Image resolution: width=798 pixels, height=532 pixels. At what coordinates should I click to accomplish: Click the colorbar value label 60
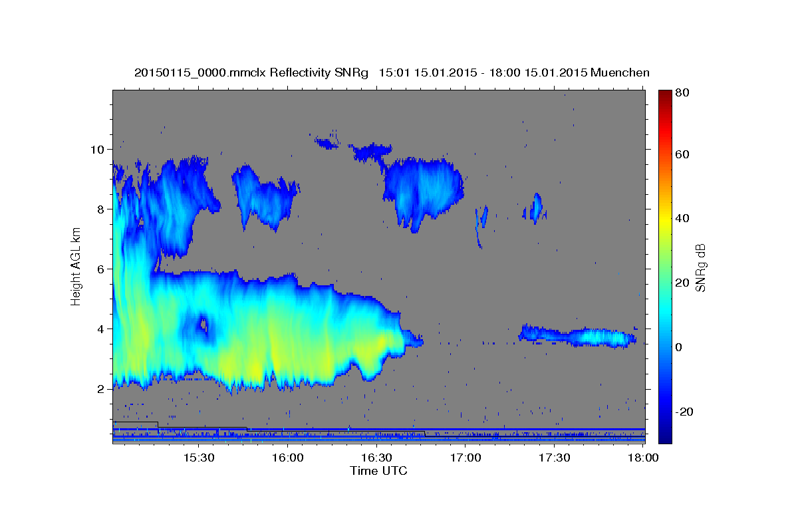click(682, 154)
